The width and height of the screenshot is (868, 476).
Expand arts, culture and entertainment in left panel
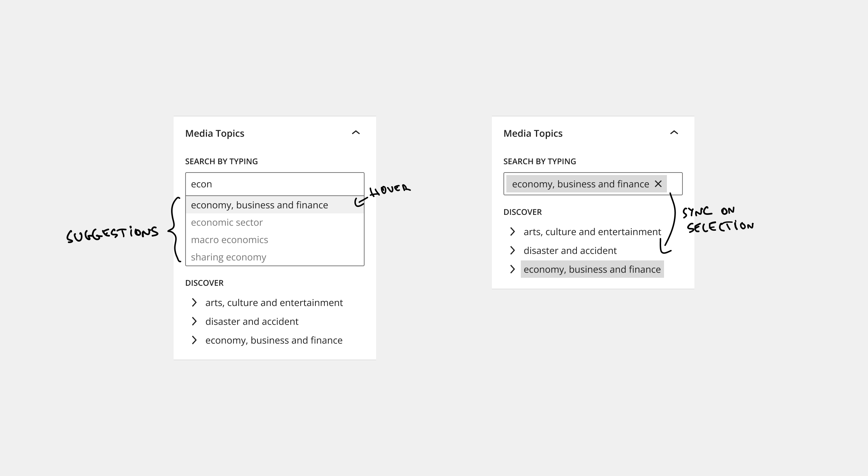(x=194, y=302)
